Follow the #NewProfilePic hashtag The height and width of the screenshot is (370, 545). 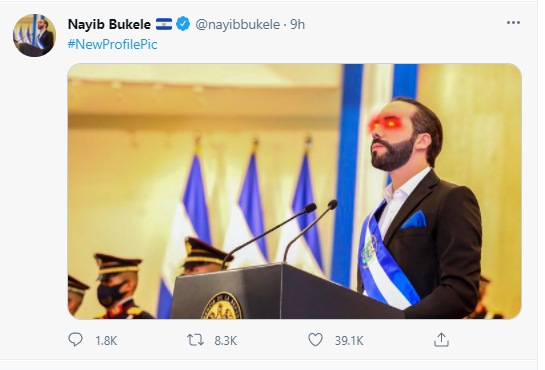point(112,44)
